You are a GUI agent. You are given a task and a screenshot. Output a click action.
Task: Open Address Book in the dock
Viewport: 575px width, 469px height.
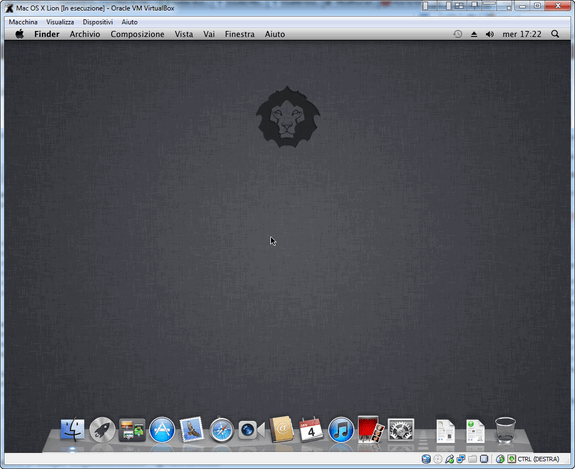click(281, 429)
